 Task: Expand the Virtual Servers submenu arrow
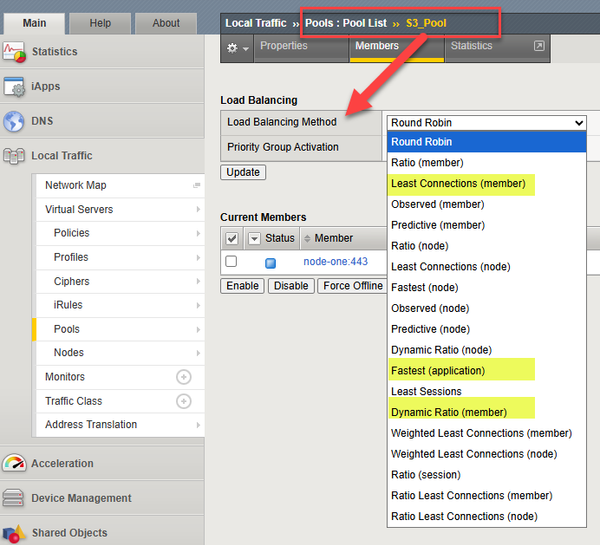(198, 209)
